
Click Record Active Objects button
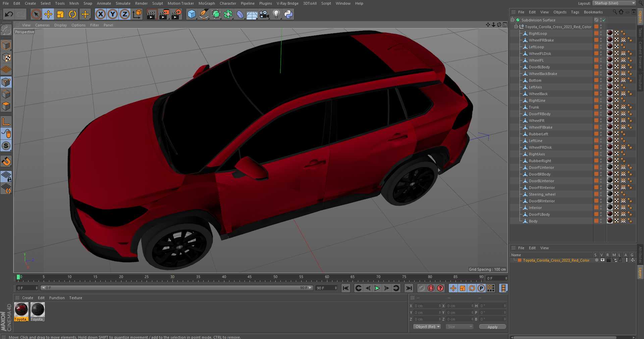pyautogui.click(x=422, y=288)
